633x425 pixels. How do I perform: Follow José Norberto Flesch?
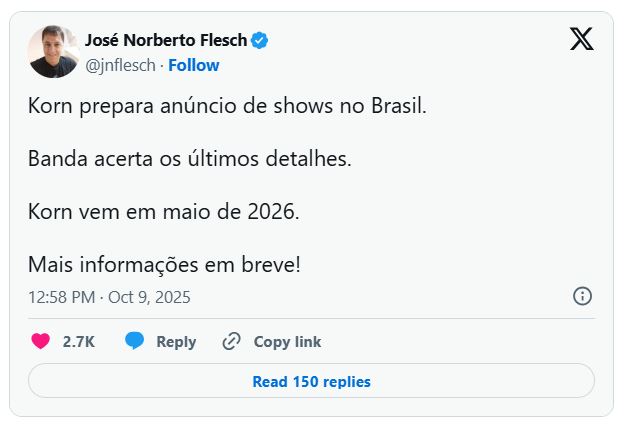point(194,65)
